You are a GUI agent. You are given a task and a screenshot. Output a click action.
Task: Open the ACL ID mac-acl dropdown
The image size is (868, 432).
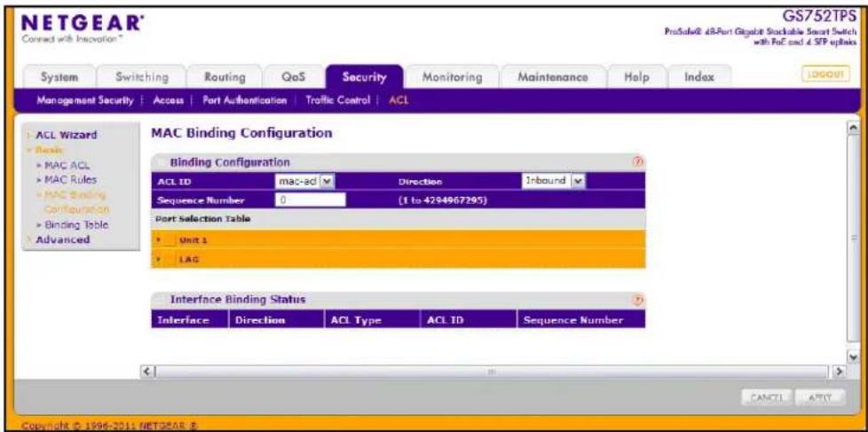coord(305,182)
